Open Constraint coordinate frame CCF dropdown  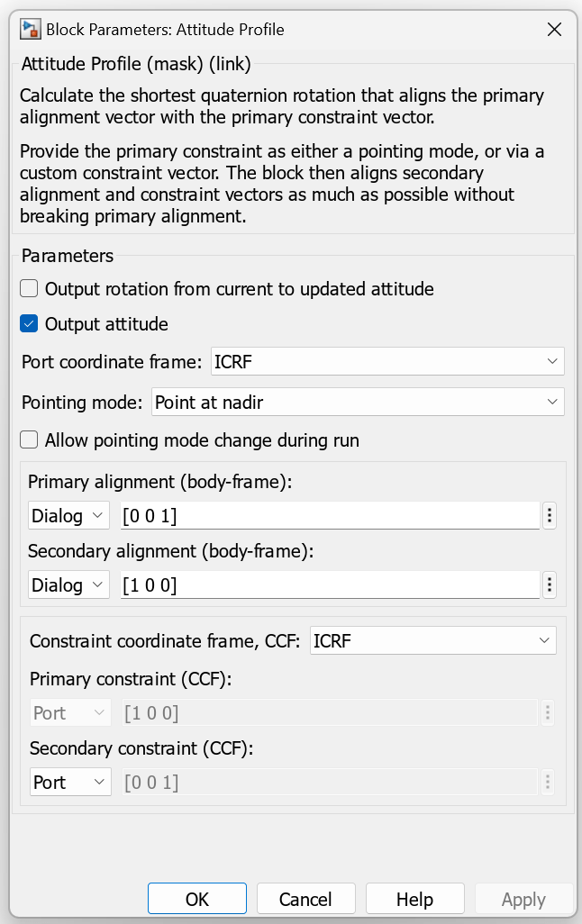(432, 641)
